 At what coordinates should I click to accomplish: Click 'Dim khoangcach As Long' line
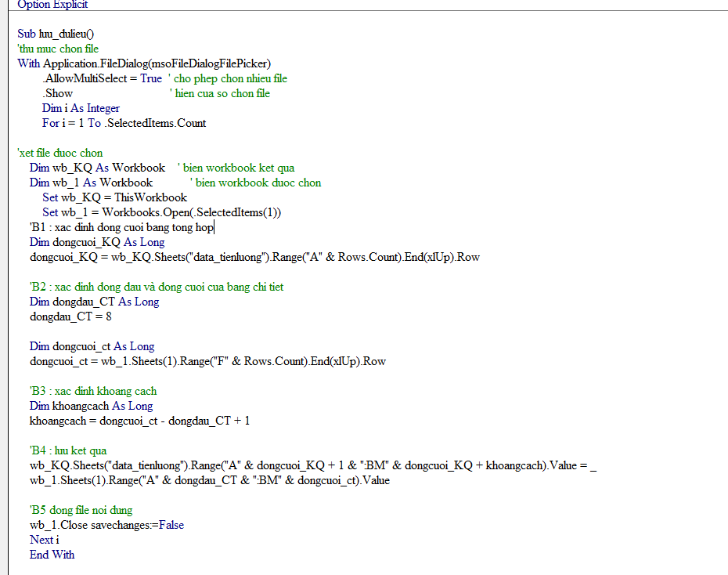tap(91, 406)
